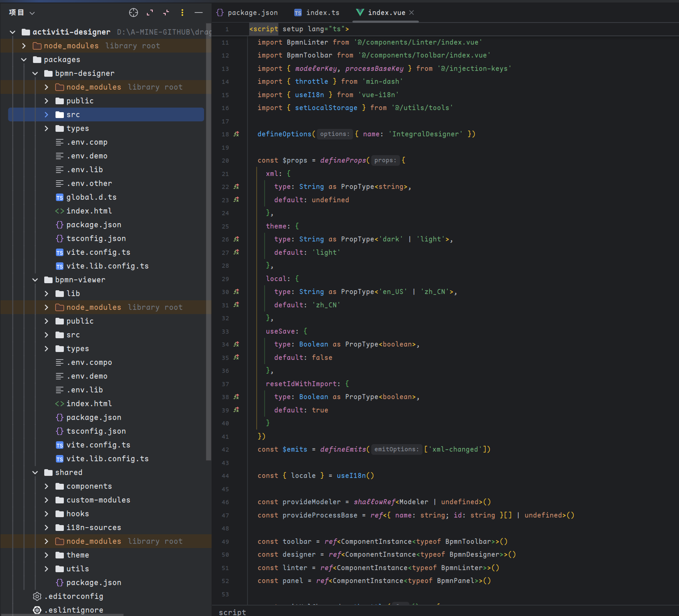679x616 pixels.
Task: Expand the hooks folder
Action: 46,513
